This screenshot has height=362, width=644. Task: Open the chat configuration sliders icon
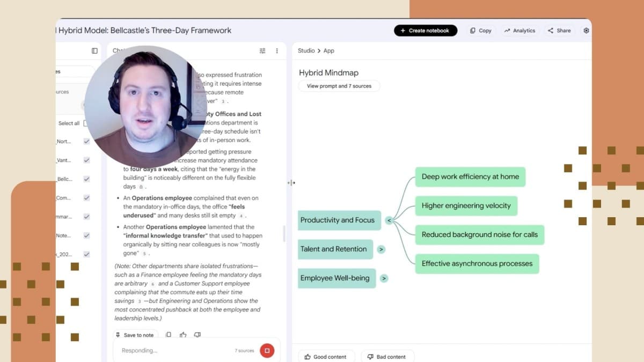coord(262,51)
